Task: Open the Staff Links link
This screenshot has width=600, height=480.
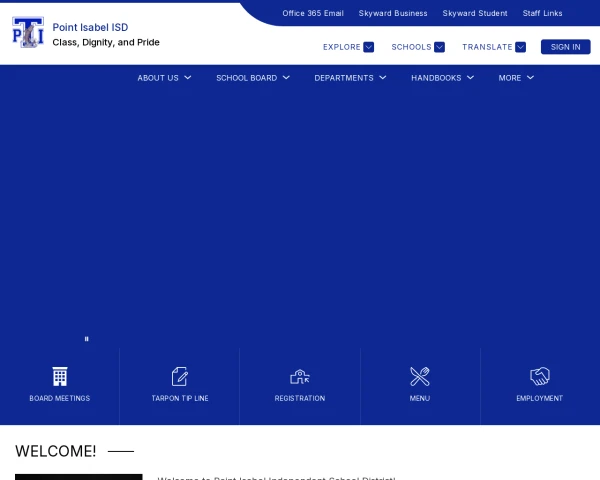Action: pos(543,13)
